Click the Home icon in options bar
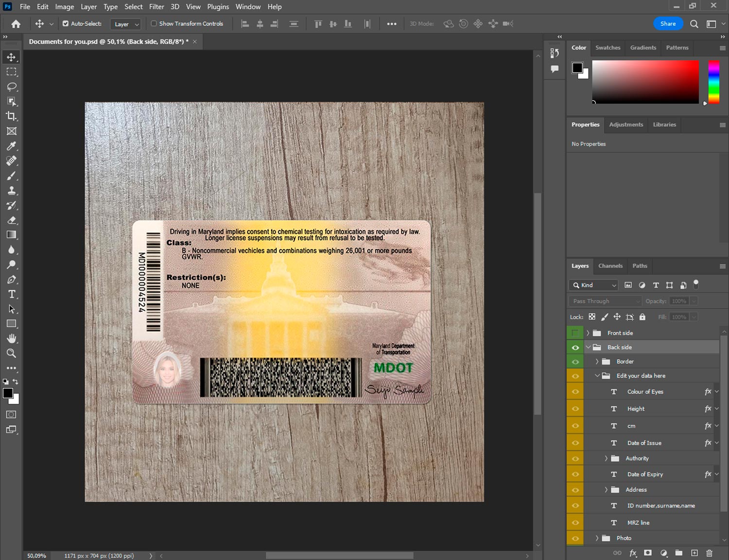This screenshot has width=729, height=560. [x=16, y=24]
